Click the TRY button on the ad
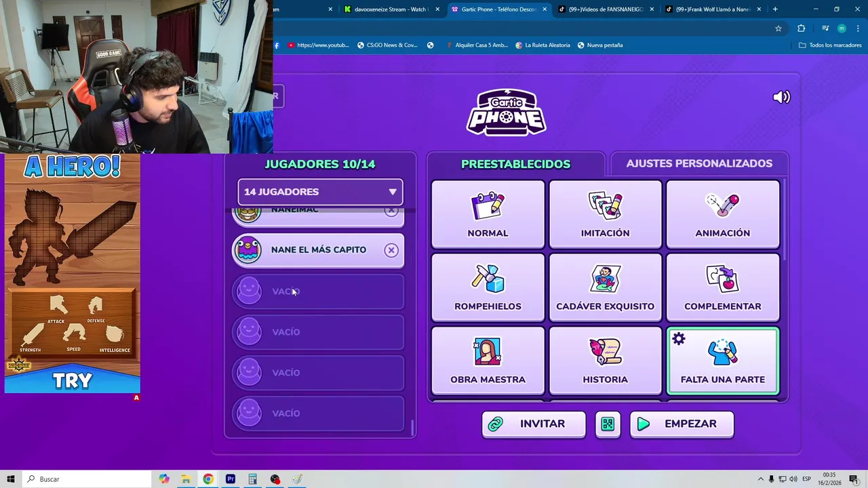 pyautogui.click(x=73, y=381)
